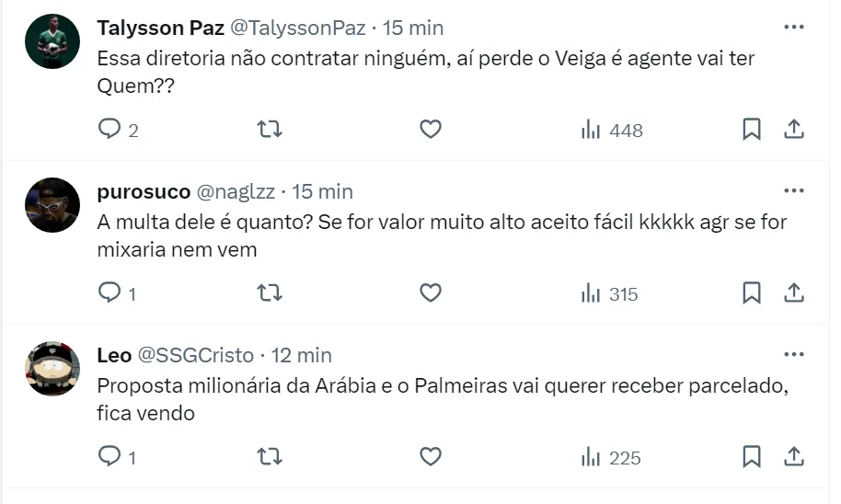Reply to Talysson Paz's tweet
Screen dimensions: 841x504
tap(110, 130)
